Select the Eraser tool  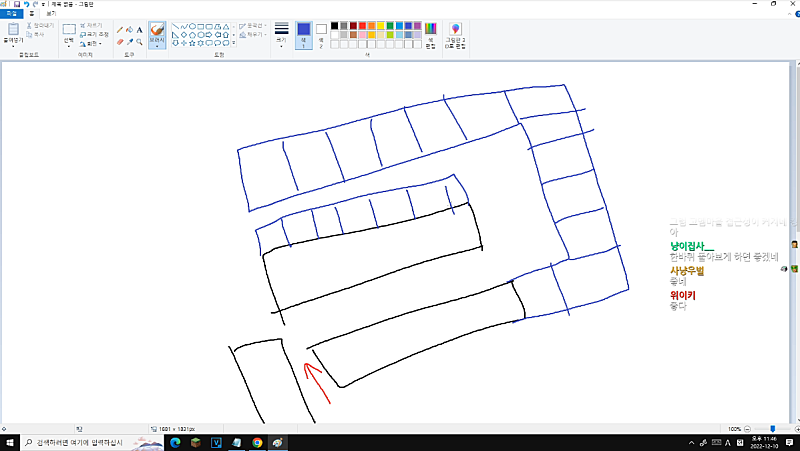point(120,42)
